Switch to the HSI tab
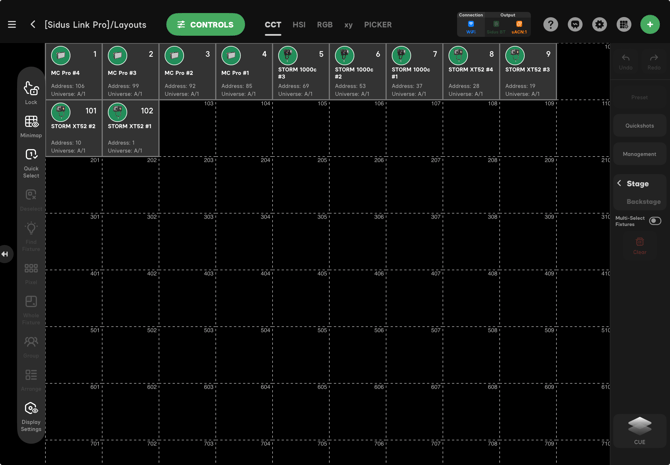 pyautogui.click(x=299, y=25)
